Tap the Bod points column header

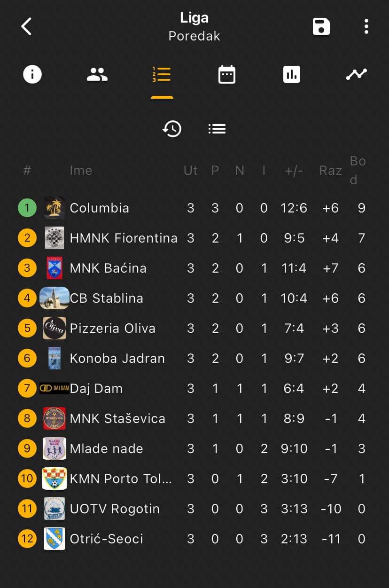(x=358, y=170)
